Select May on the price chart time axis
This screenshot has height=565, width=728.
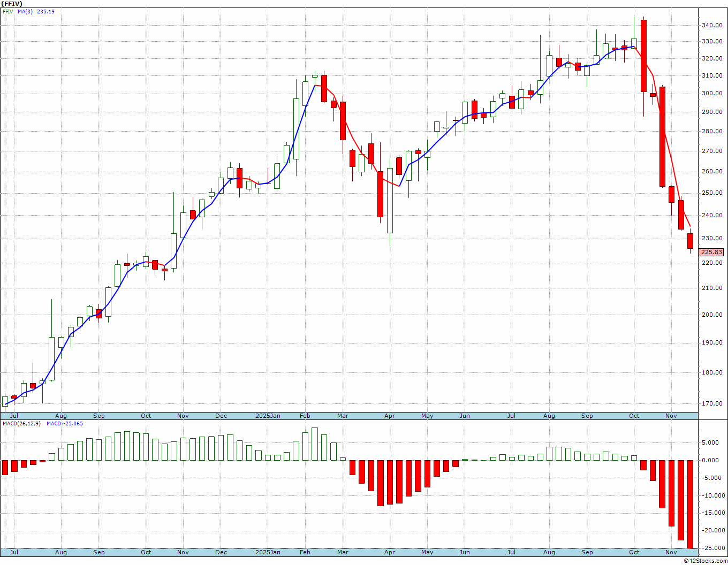click(427, 416)
